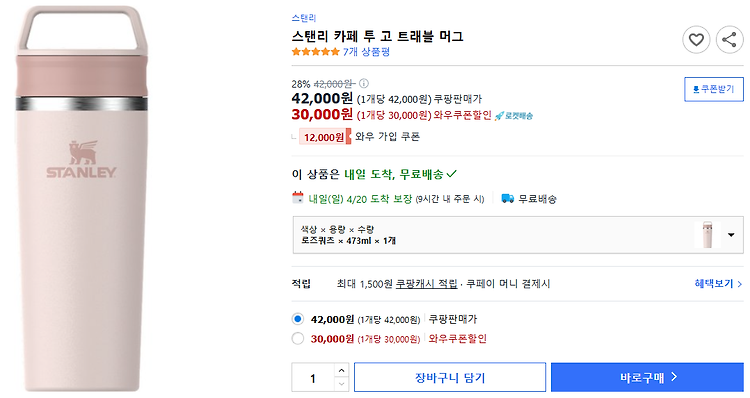Open the 7개 상품평 reviews link
The width and height of the screenshot is (750, 398).
point(366,52)
